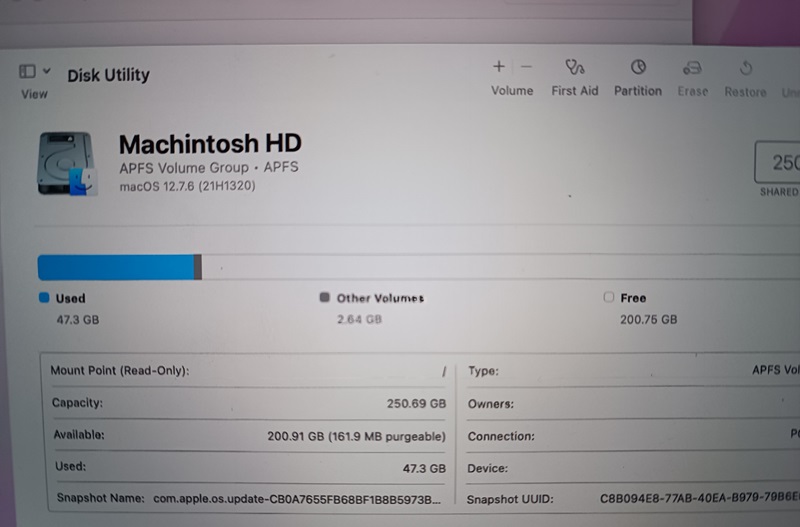Click the Type row label
Image resolution: width=800 pixels, height=527 pixels.
tap(483, 371)
